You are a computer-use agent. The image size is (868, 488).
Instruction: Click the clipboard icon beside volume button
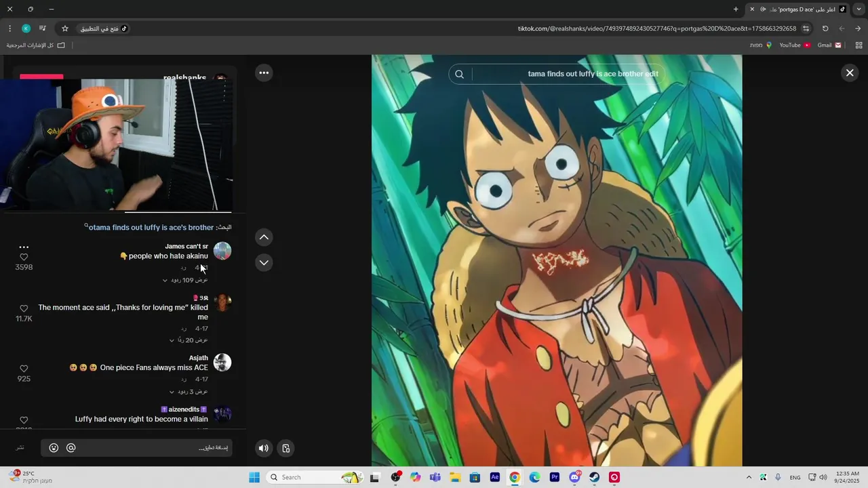coord(286,448)
